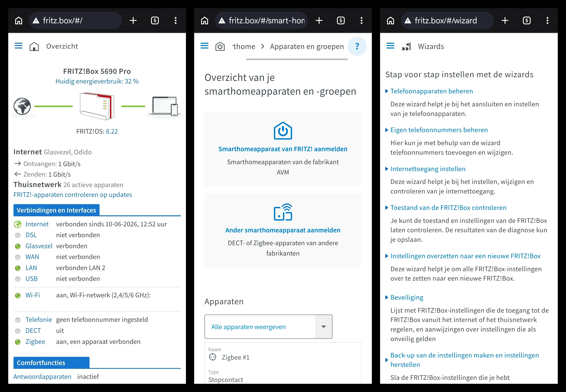
Task: Click breadcrumb chevron before Apparaten en groepen
Action: (x=263, y=46)
